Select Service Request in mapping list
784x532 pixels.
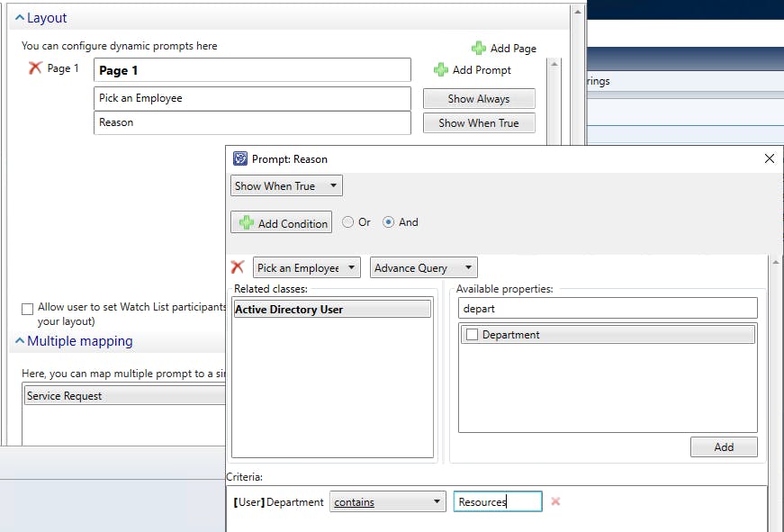125,395
